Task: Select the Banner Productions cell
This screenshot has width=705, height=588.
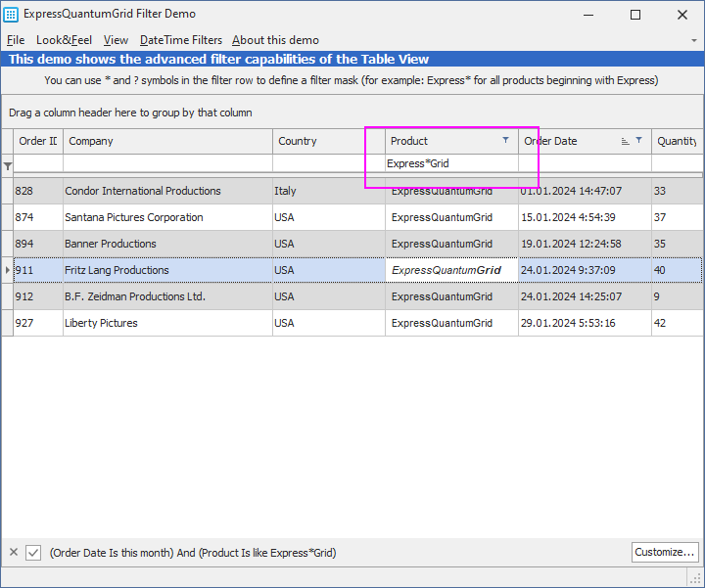Action: pos(167,244)
